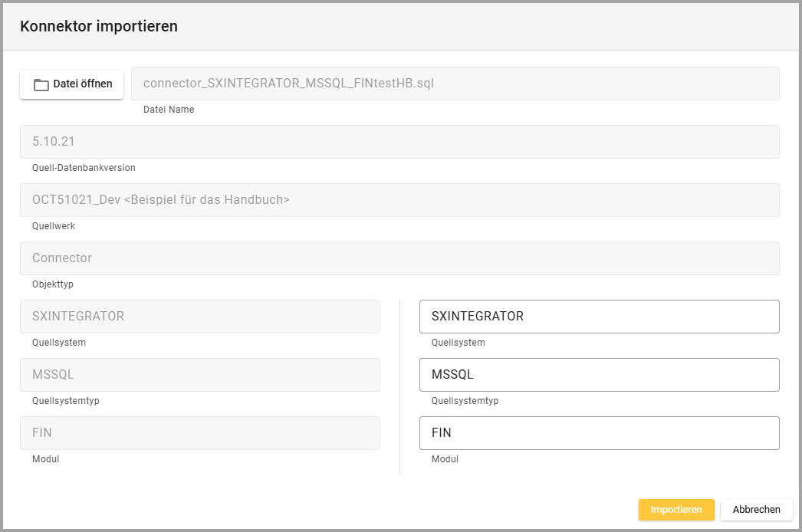Click the Objekttyp label text
This screenshot has height=532, width=802.
coord(53,284)
